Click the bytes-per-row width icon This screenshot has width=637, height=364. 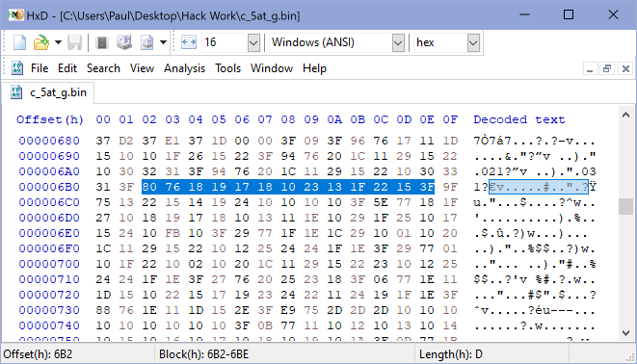point(189,42)
